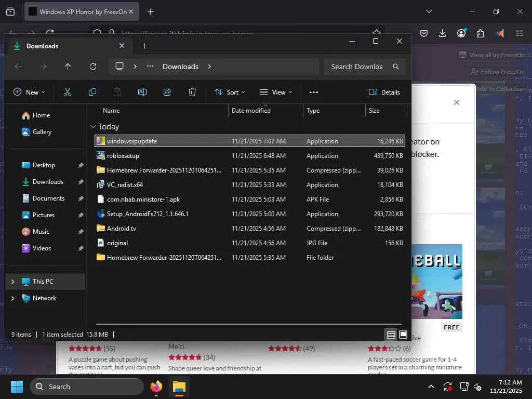Viewport: 532px width, 399px height.
Task: Switch to details list view icon in status bar
Action: click(x=391, y=335)
